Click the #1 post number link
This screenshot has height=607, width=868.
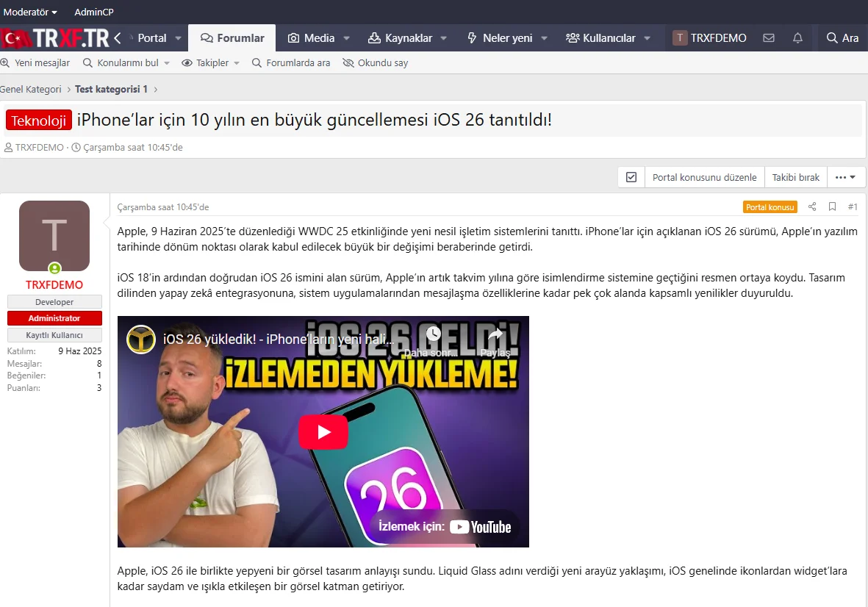(x=853, y=206)
